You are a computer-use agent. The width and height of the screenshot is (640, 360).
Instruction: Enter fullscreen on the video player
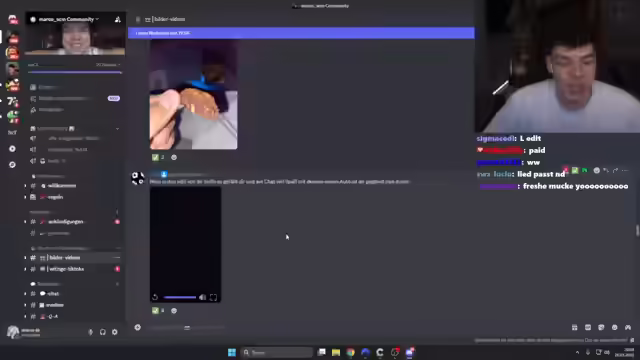tap(213, 297)
